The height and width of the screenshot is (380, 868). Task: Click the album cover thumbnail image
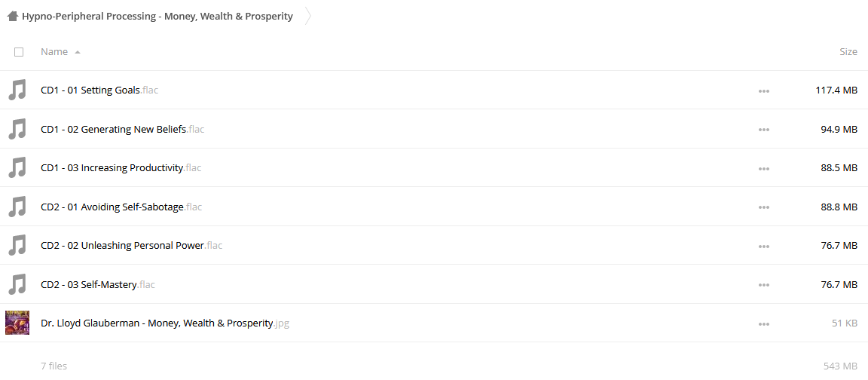click(x=17, y=323)
